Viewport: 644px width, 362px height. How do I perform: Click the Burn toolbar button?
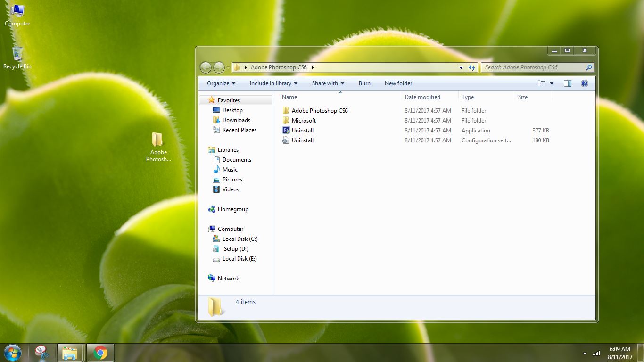point(364,83)
